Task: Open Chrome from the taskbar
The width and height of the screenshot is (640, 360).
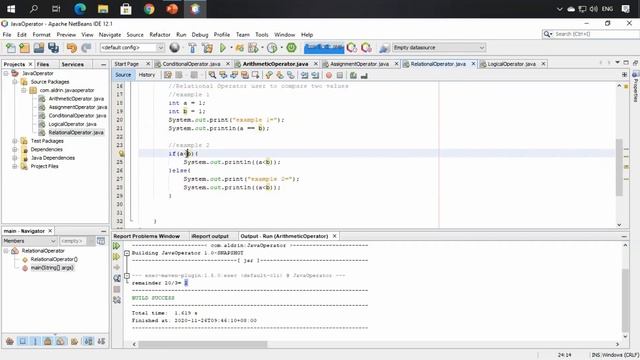Action: click(149, 9)
